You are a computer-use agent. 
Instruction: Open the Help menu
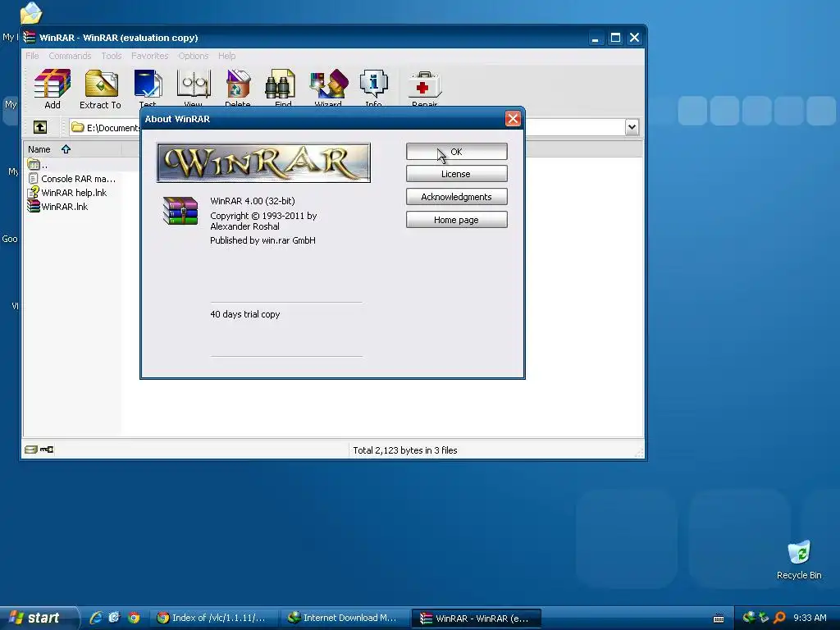(226, 56)
